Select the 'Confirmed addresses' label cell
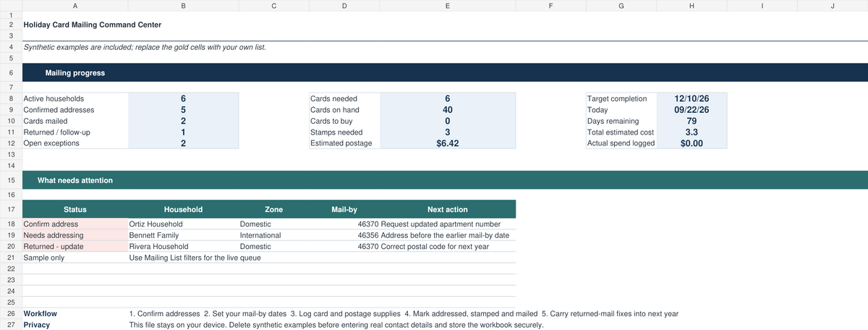 tap(75, 110)
